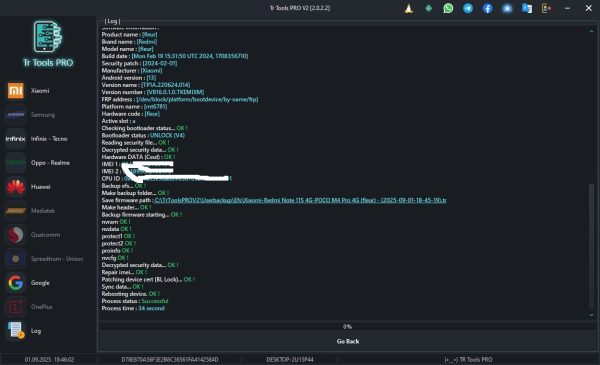Screen dimensions: 600x365
Task: Click the hardware ID in the status bar
Action: coord(170,360)
